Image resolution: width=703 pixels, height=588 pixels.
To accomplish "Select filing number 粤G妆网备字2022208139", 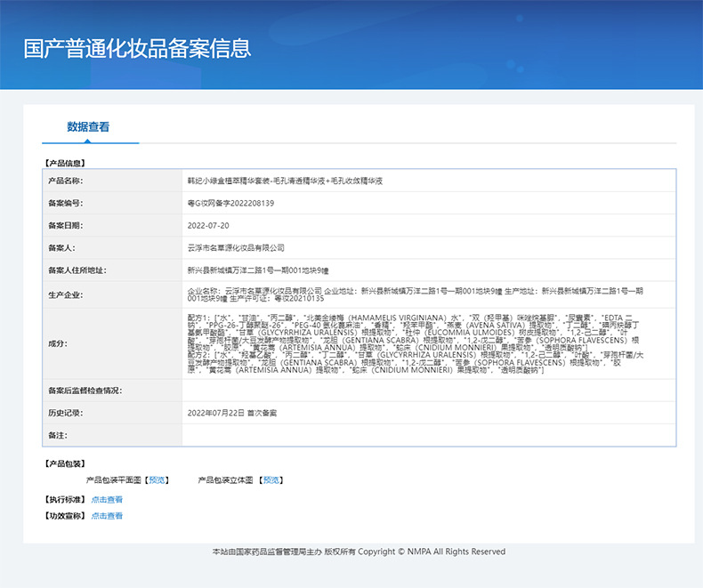I will click(230, 203).
